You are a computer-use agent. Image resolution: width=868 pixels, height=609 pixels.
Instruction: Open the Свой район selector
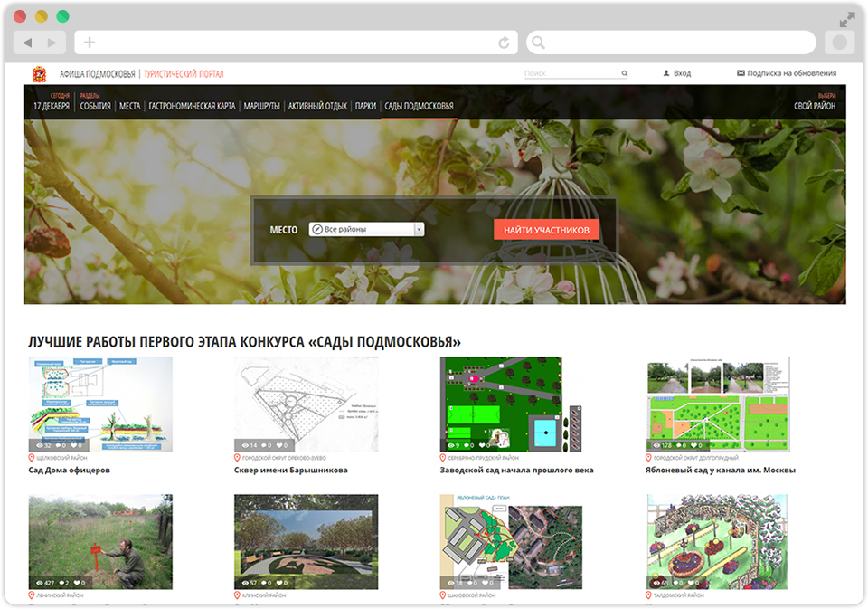click(814, 106)
